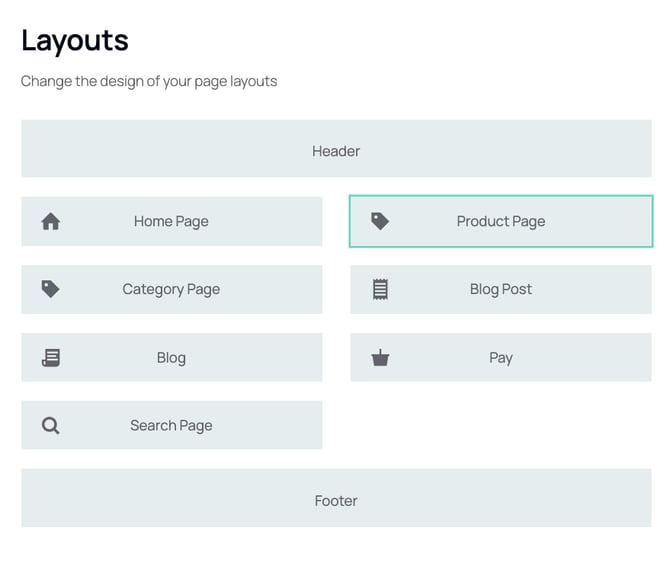Click the receipt icon beside Blog Post
670x563 pixels.
click(x=380, y=289)
